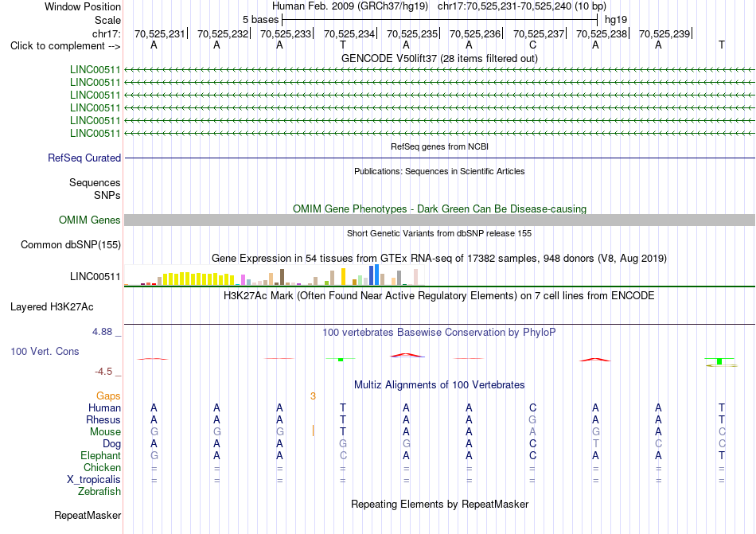The image size is (756, 534).
Task: Click the X_tropicalis species label
Action: [94, 480]
